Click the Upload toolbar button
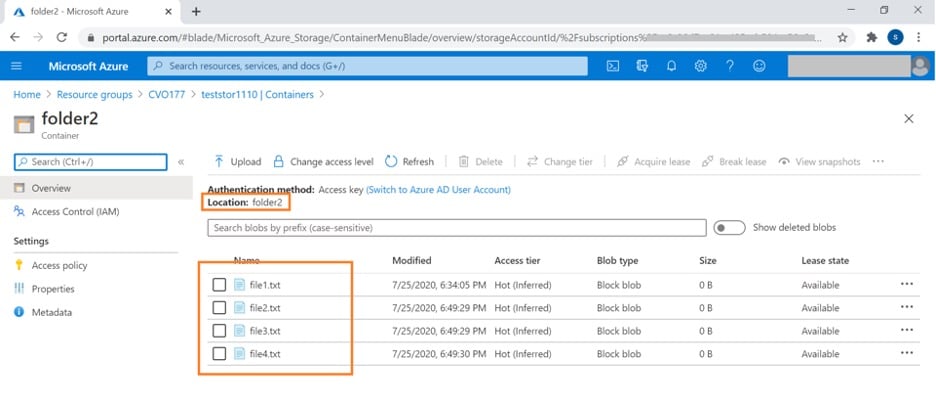Viewport: 936px width, 404px height. [x=237, y=162]
